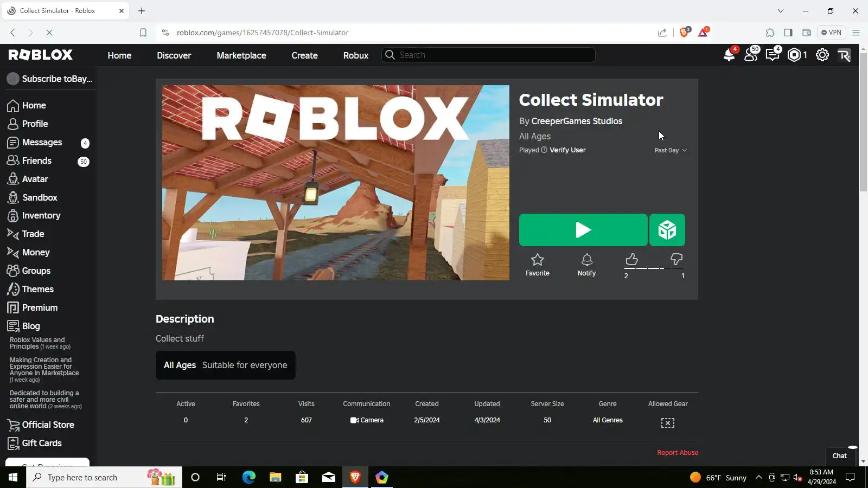
Task: Click the VPN button in toolbar
Action: tap(831, 33)
